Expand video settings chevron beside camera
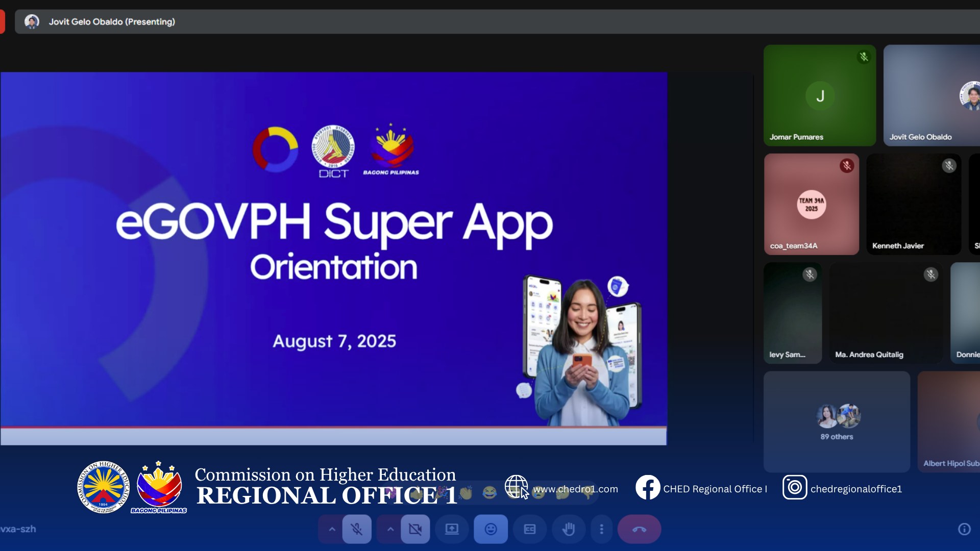This screenshot has width=980, height=551. coord(390,529)
